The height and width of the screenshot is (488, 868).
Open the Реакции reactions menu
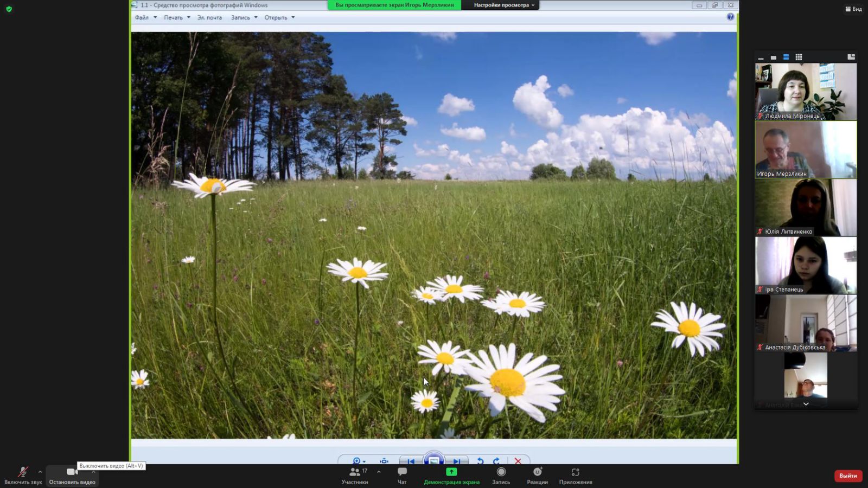tap(537, 475)
